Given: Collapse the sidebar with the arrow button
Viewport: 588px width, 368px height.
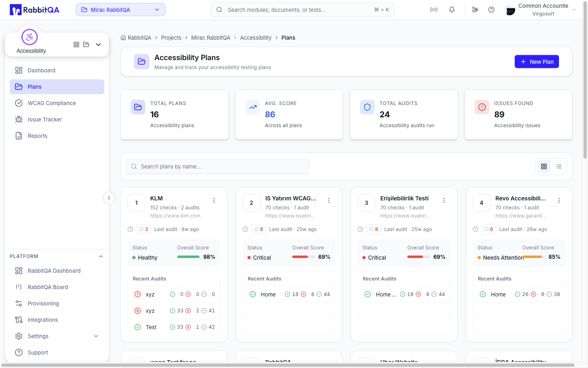Looking at the screenshot, I should click(x=109, y=198).
